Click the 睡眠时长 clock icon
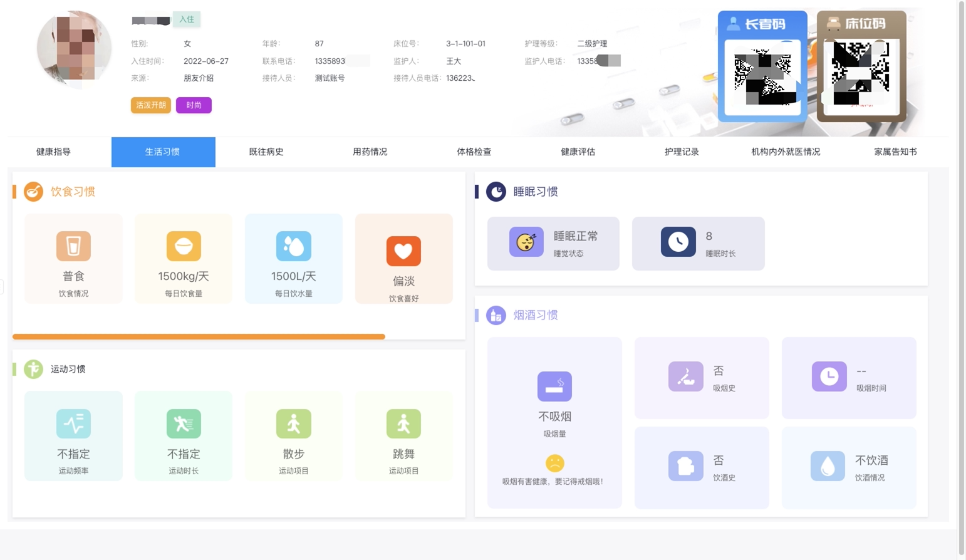 [678, 242]
